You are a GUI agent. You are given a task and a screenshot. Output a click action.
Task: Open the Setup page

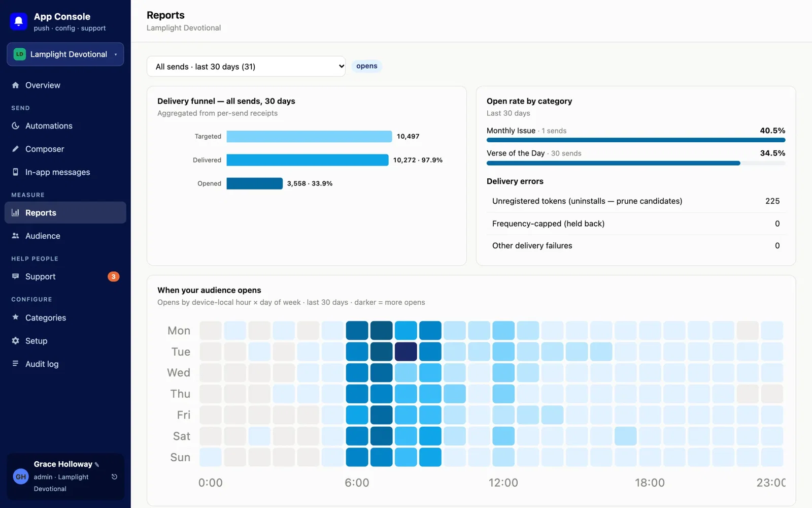pos(65,341)
